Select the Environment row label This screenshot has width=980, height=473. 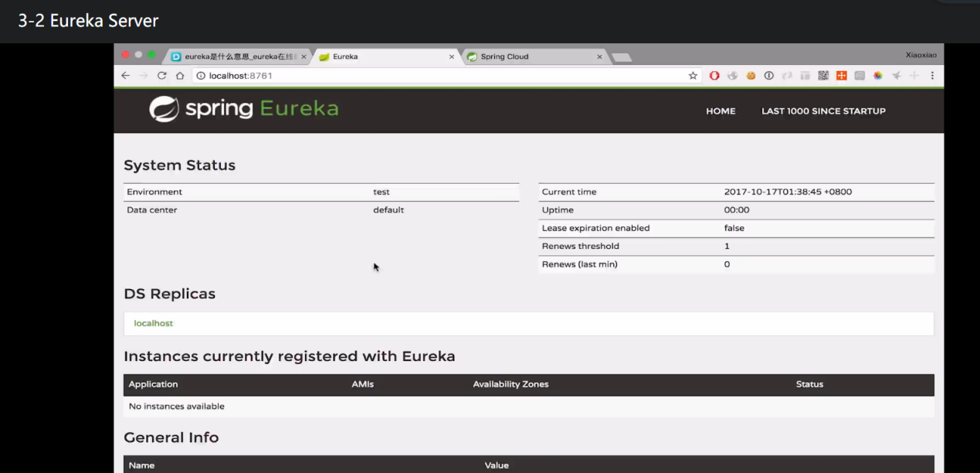click(154, 192)
